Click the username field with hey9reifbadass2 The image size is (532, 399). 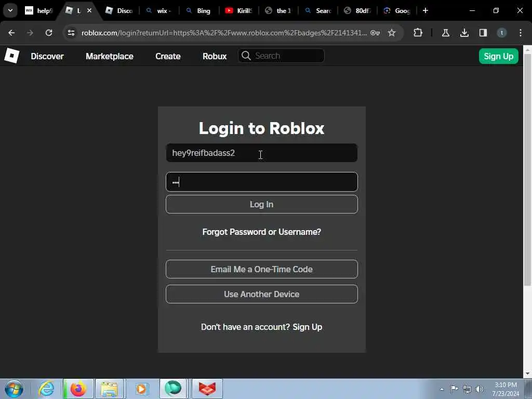262,153
